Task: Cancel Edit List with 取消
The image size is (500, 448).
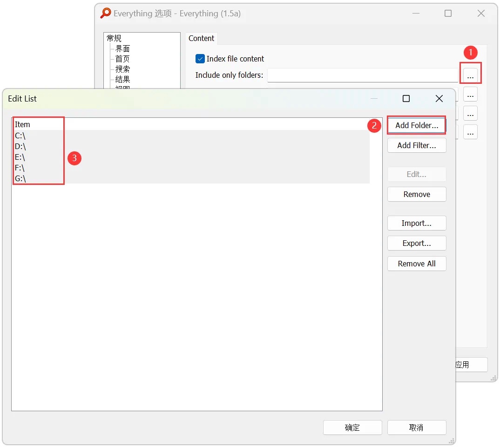Action: click(417, 428)
